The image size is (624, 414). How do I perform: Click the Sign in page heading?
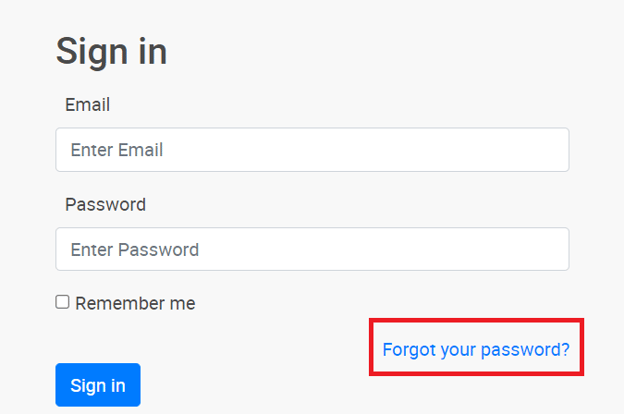point(111,51)
